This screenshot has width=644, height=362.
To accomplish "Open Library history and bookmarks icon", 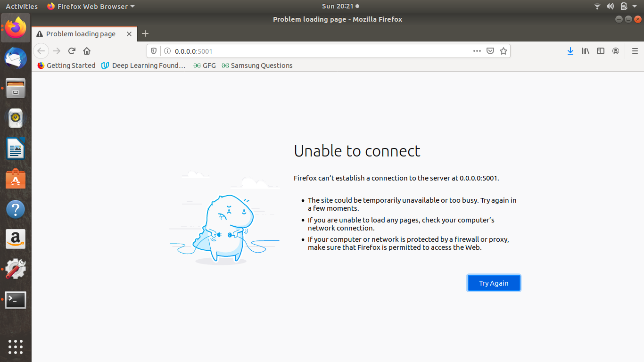I will click(x=586, y=51).
